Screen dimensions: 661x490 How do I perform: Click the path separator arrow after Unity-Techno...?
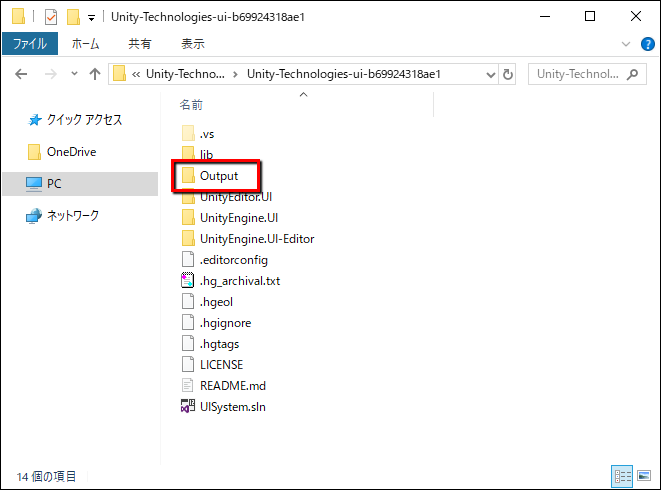pyautogui.click(x=235, y=75)
